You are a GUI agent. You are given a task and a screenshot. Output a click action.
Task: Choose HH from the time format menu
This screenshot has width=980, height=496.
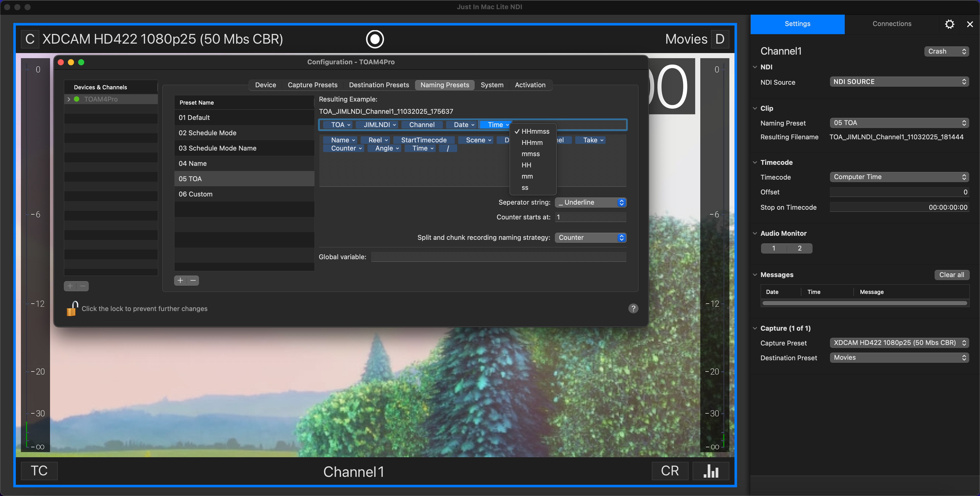(533, 165)
